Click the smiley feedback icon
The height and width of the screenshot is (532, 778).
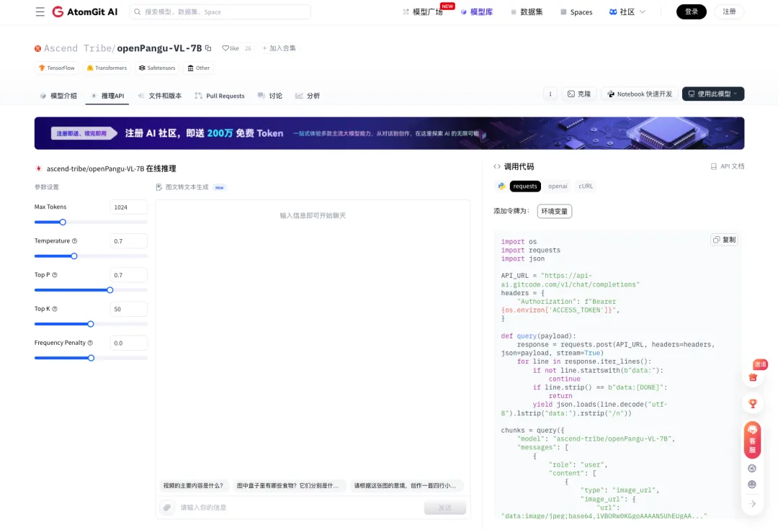(752, 484)
